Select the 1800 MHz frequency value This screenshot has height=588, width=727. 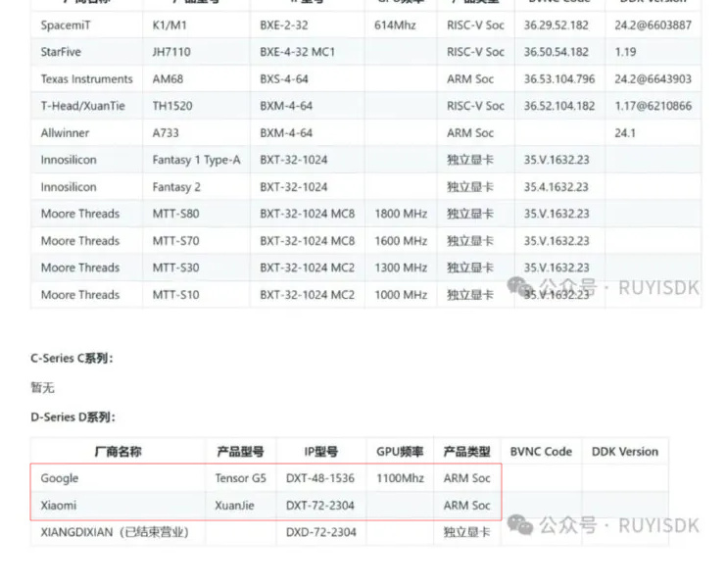[x=401, y=214]
